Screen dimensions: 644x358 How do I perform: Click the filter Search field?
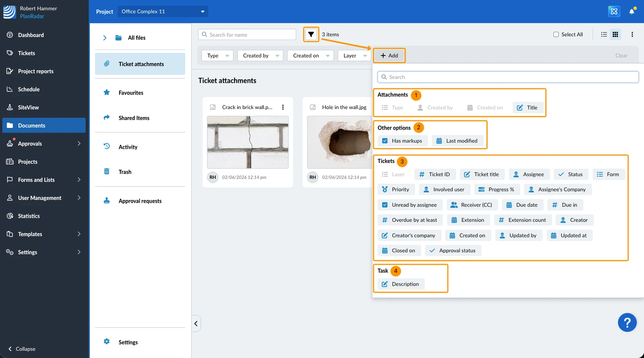(x=508, y=77)
